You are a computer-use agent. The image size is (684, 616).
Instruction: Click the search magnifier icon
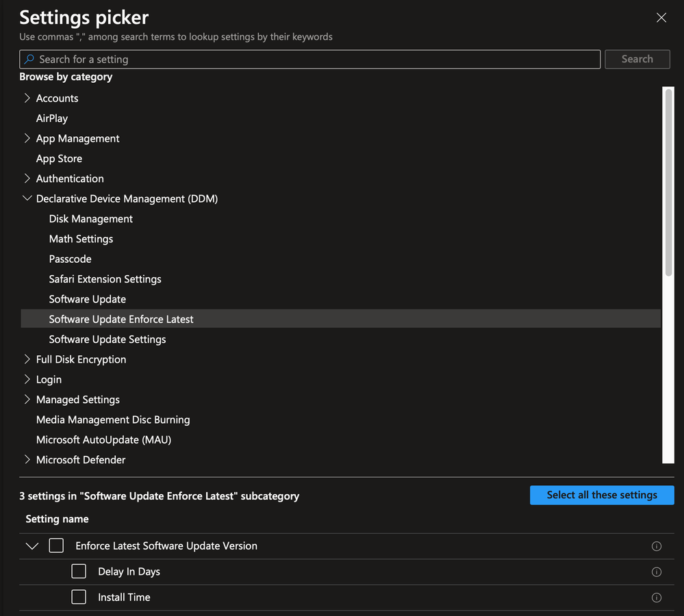click(x=29, y=60)
